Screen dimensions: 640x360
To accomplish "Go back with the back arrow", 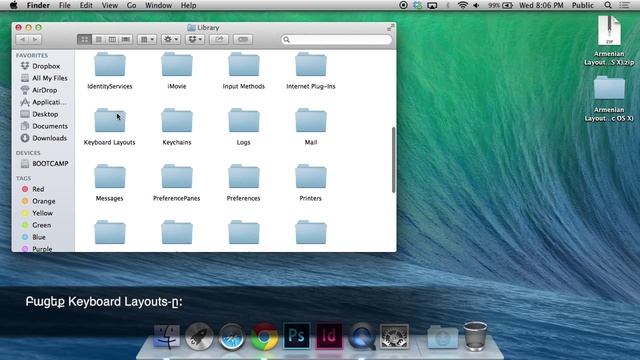I will pos(22,39).
